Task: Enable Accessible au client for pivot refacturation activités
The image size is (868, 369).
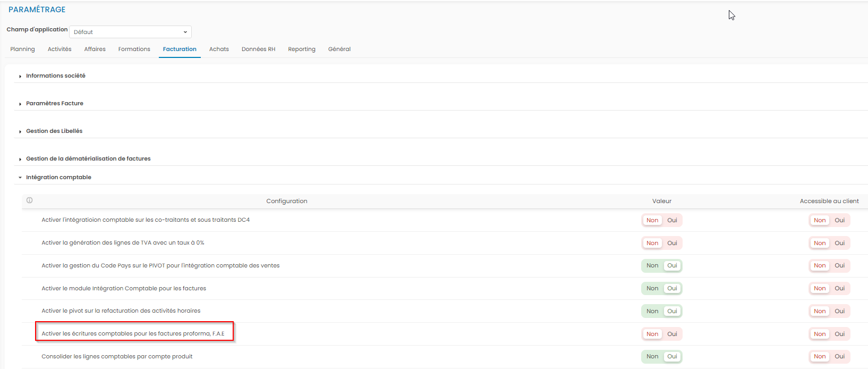Action: [839, 311]
